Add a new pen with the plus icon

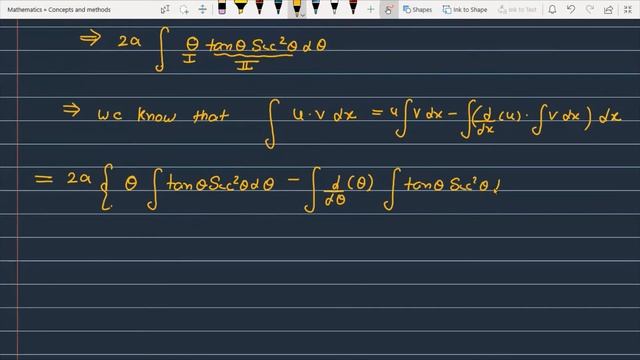pyautogui.click(x=371, y=9)
